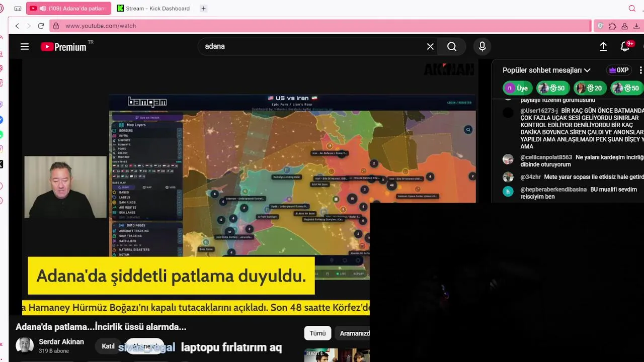
Task: Open the Serdar Akinan channel name link
Action: [61, 342]
